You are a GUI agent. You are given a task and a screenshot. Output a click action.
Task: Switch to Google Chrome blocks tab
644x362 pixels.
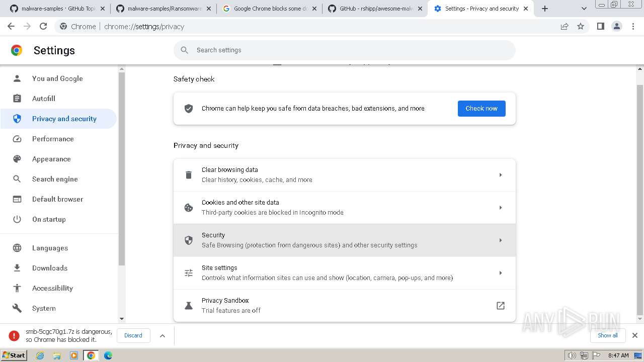pos(270,9)
